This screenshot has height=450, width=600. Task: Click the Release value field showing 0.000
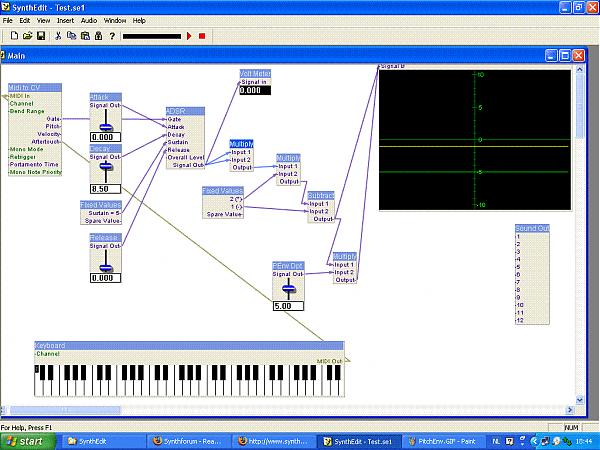[x=106, y=278]
